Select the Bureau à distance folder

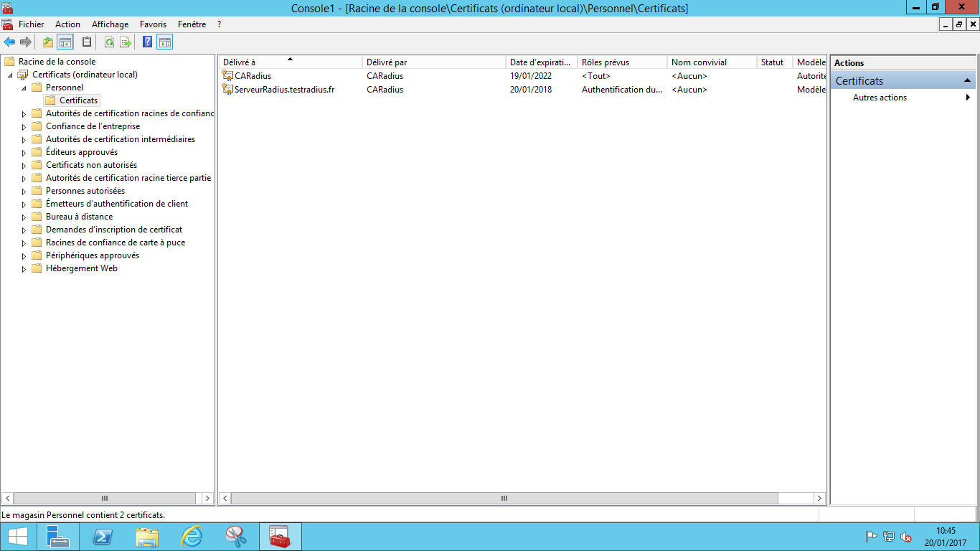click(x=79, y=217)
